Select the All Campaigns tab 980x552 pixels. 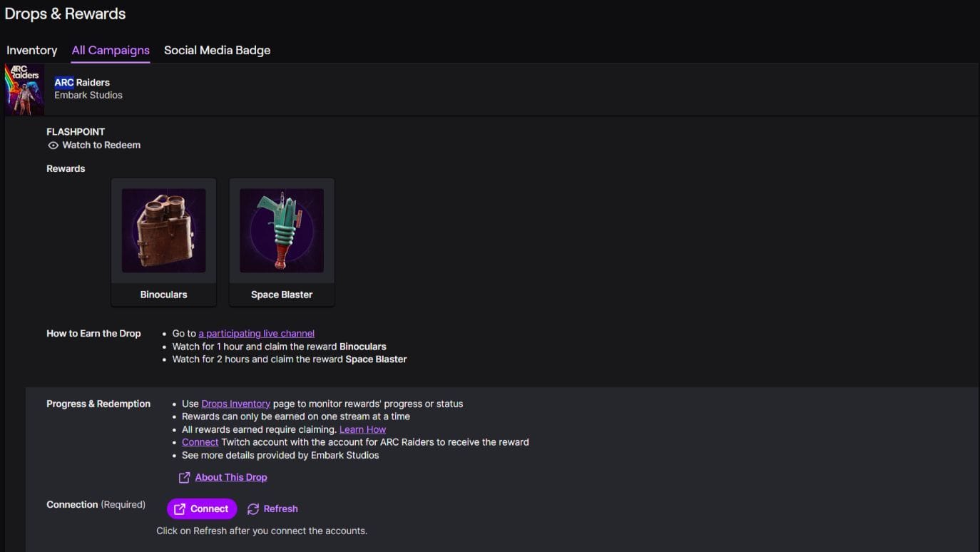tap(111, 51)
